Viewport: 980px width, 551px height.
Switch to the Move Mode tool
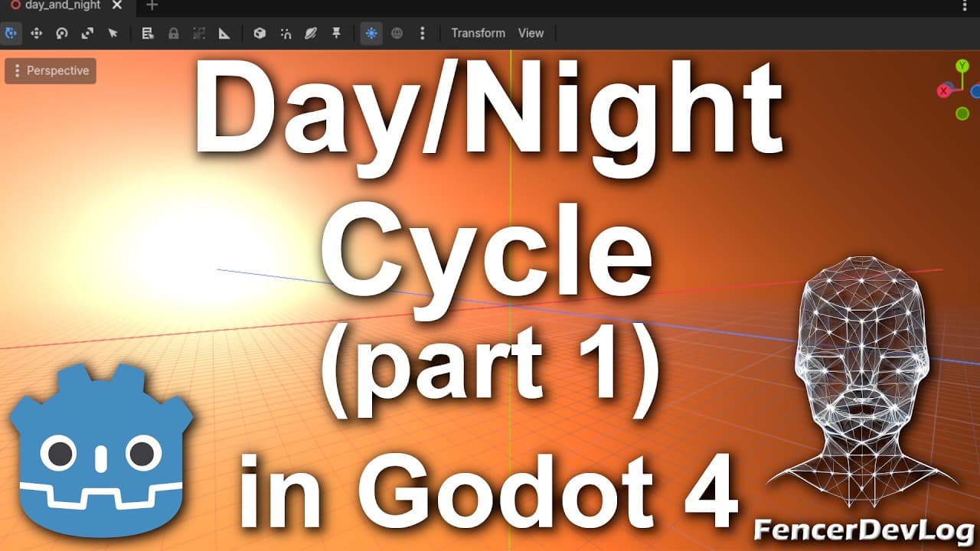pyautogui.click(x=36, y=34)
